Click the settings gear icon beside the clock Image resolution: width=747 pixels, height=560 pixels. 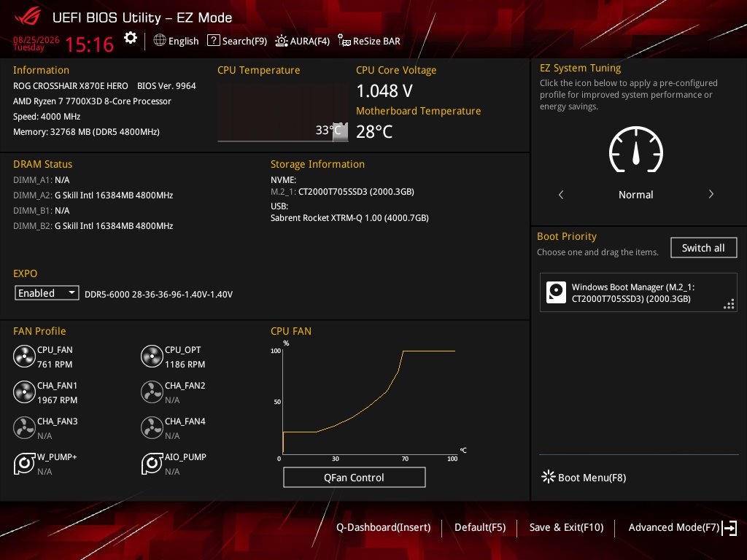click(x=131, y=38)
